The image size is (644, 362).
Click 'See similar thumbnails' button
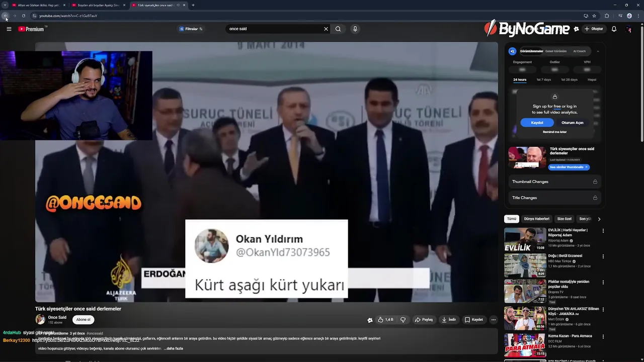coord(569,167)
